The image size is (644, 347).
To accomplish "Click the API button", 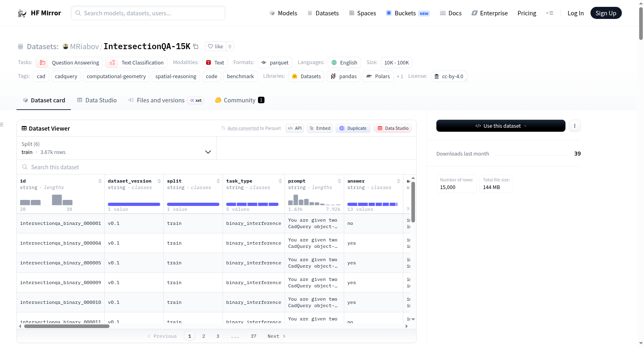I will (295, 128).
